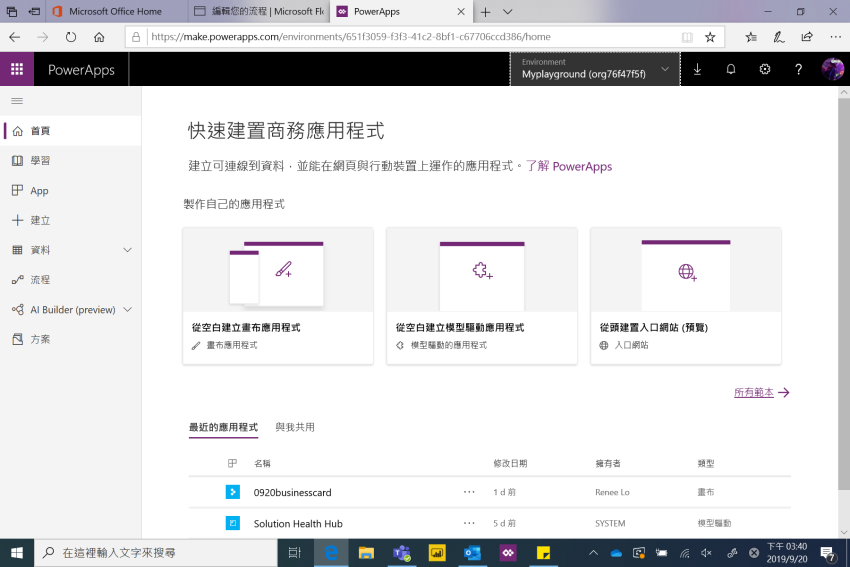Open the Action Center notifications

click(x=827, y=553)
